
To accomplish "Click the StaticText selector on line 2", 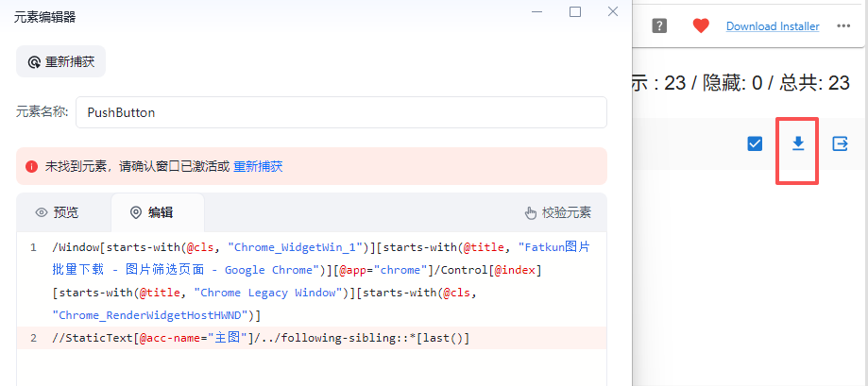I will click(261, 338).
